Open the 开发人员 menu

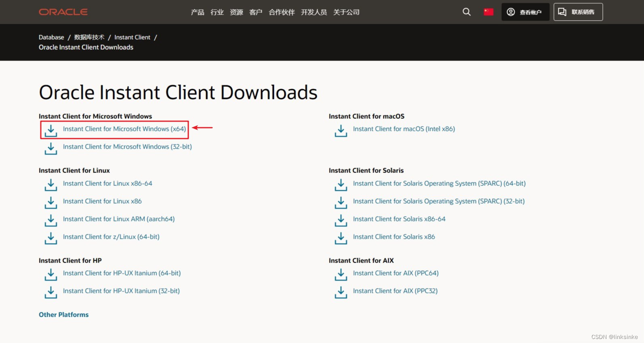tap(314, 12)
